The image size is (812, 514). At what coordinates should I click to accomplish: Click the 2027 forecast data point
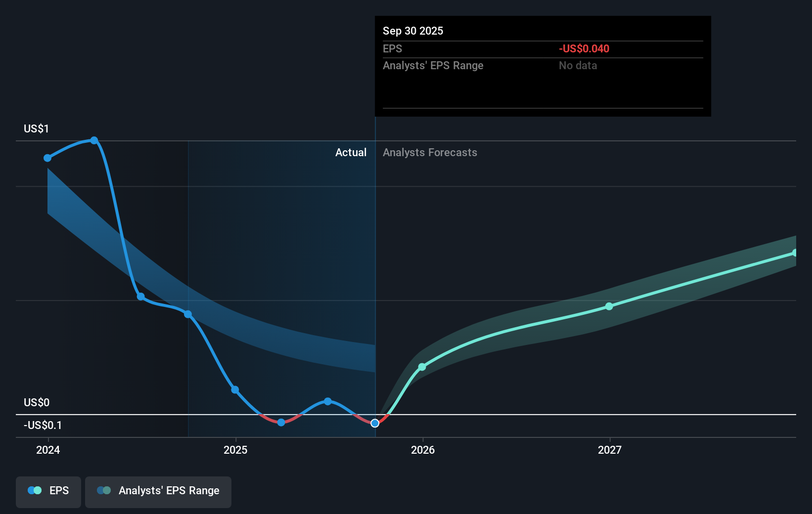point(609,306)
